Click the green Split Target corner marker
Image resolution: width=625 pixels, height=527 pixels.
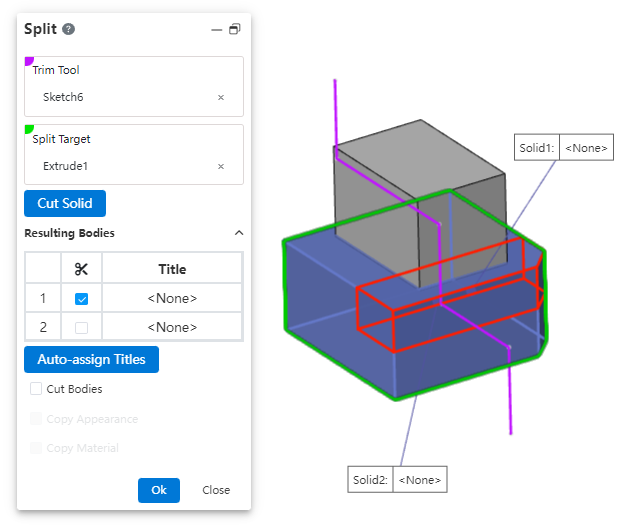(28, 130)
